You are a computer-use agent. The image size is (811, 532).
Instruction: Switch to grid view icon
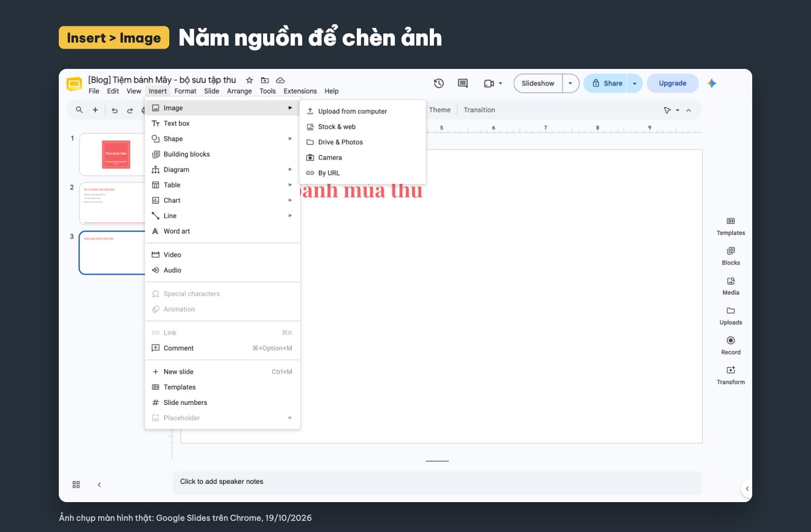click(76, 485)
